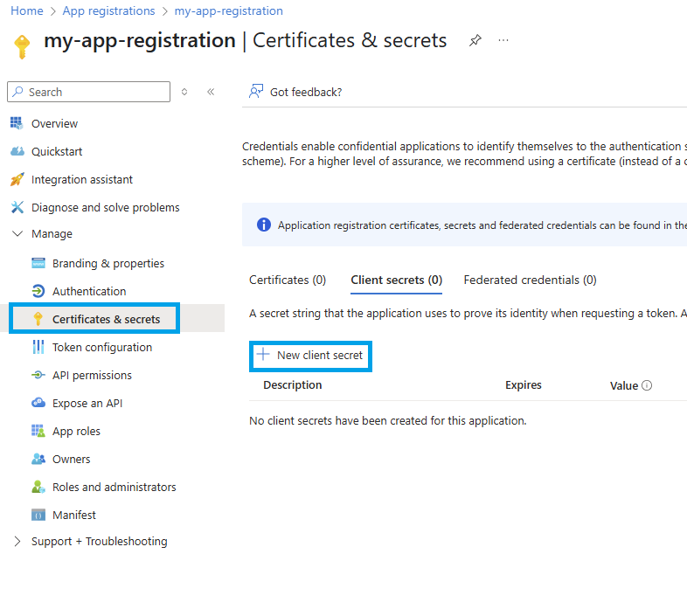Click the blue info icon in banner
Viewport: 687px width, 616px height.
(x=264, y=225)
